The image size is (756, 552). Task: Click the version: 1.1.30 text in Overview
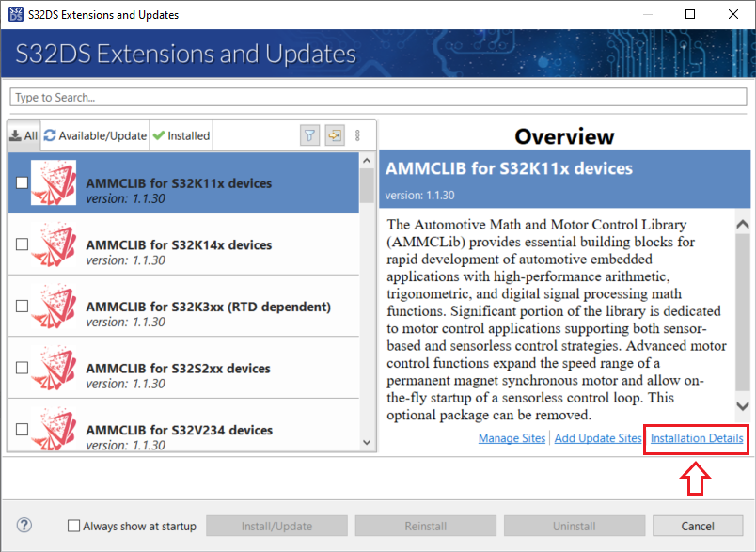pos(419,196)
